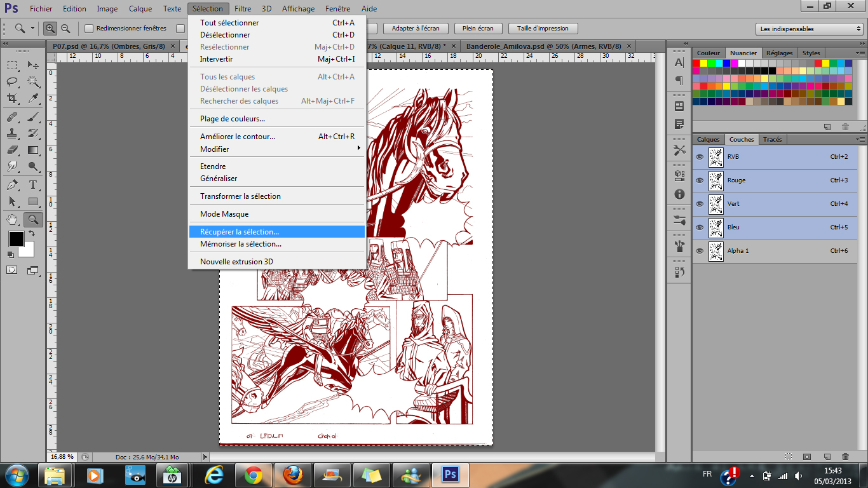
Task: Toggle visibility of the Bleu channel
Action: [x=700, y=227]
